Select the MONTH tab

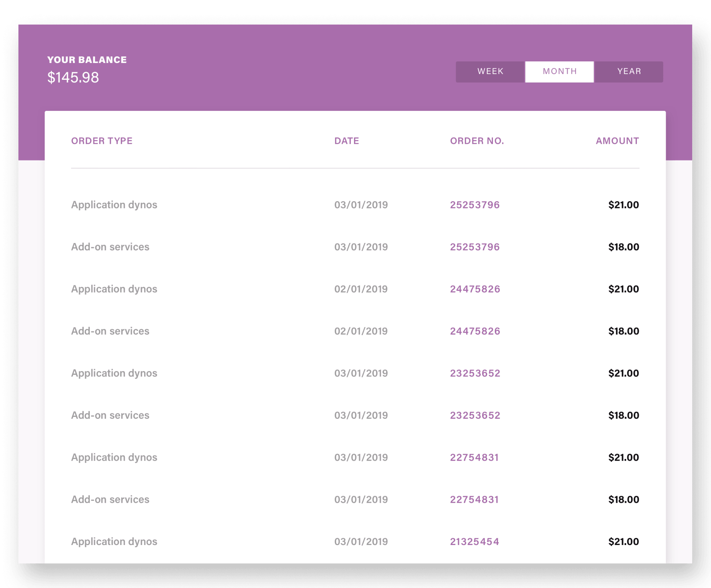click(559, 71)
